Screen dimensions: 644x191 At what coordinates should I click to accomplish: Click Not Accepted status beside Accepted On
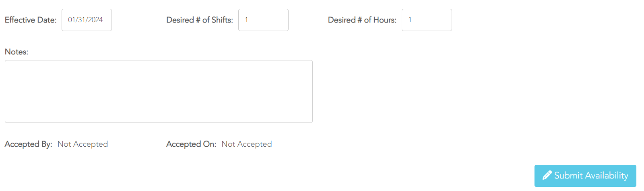(x=247, y=144)
